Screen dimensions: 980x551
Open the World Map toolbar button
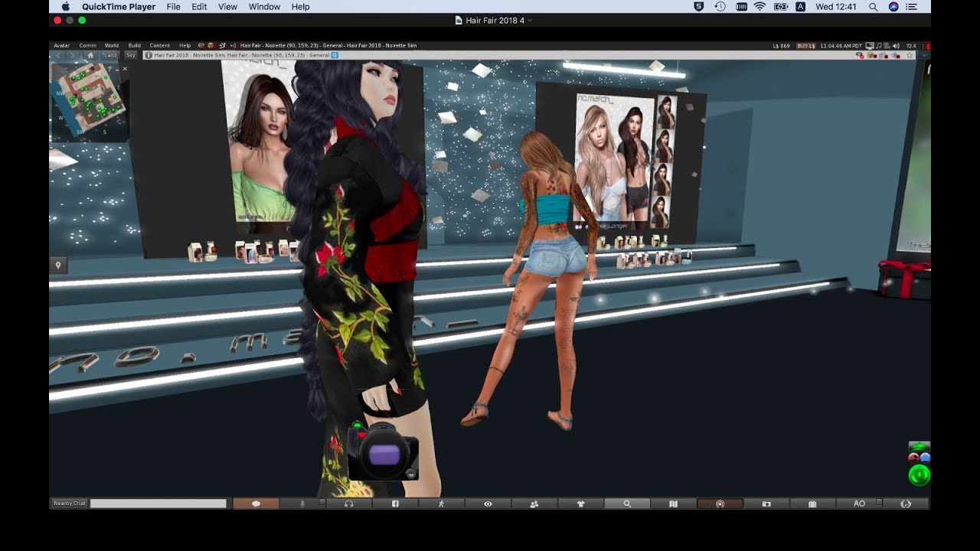[x=673, y=504]
